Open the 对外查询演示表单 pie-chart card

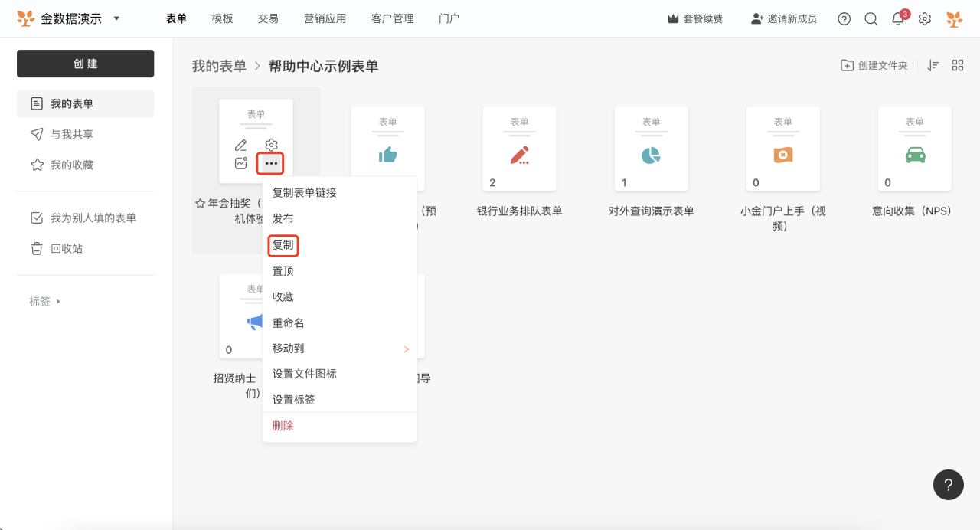652,149
